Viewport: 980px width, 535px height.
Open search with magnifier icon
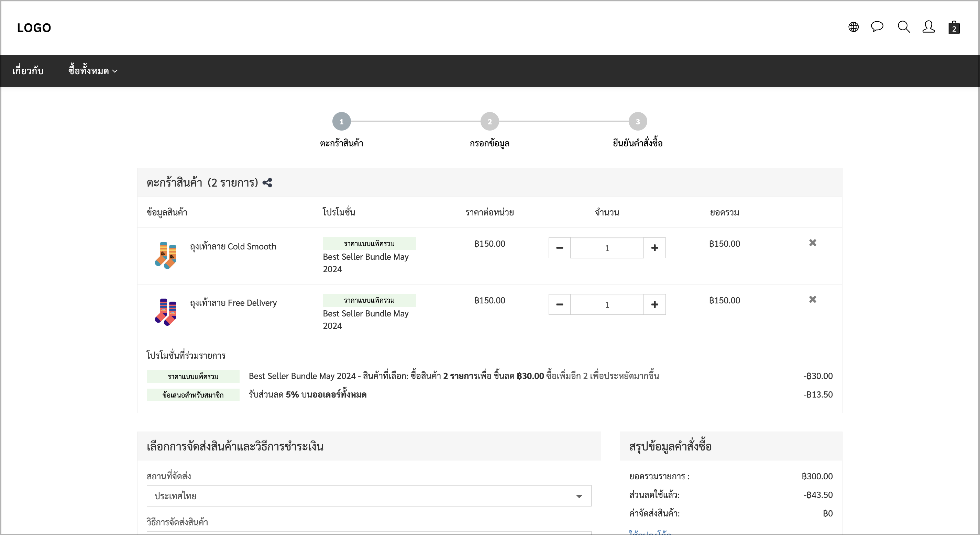[904, 27]
